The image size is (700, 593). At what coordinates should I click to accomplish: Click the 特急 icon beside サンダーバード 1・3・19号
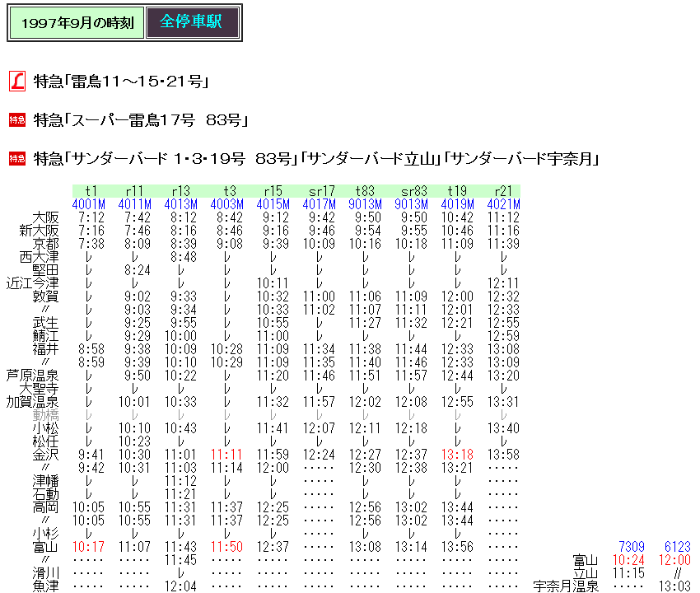[x=17, y=158]
